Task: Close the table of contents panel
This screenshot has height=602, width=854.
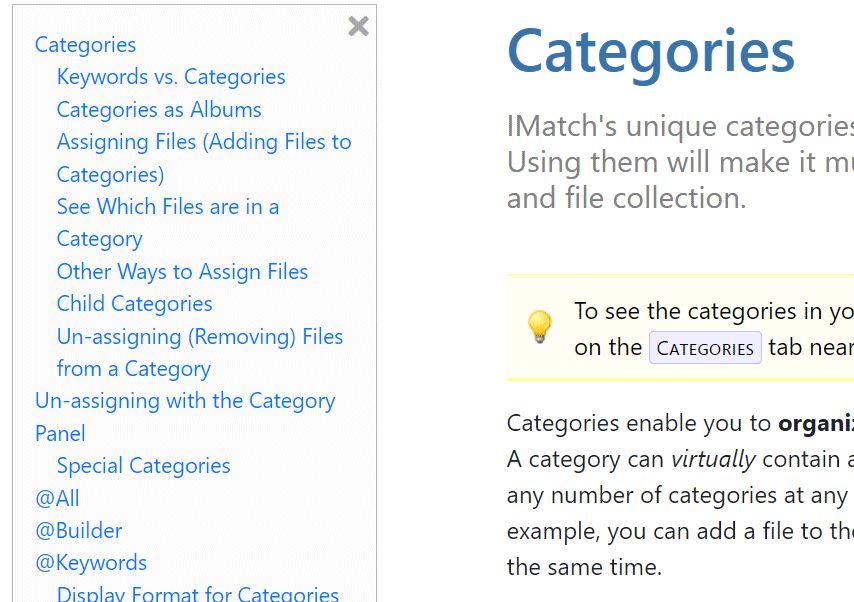Action: 358,26
